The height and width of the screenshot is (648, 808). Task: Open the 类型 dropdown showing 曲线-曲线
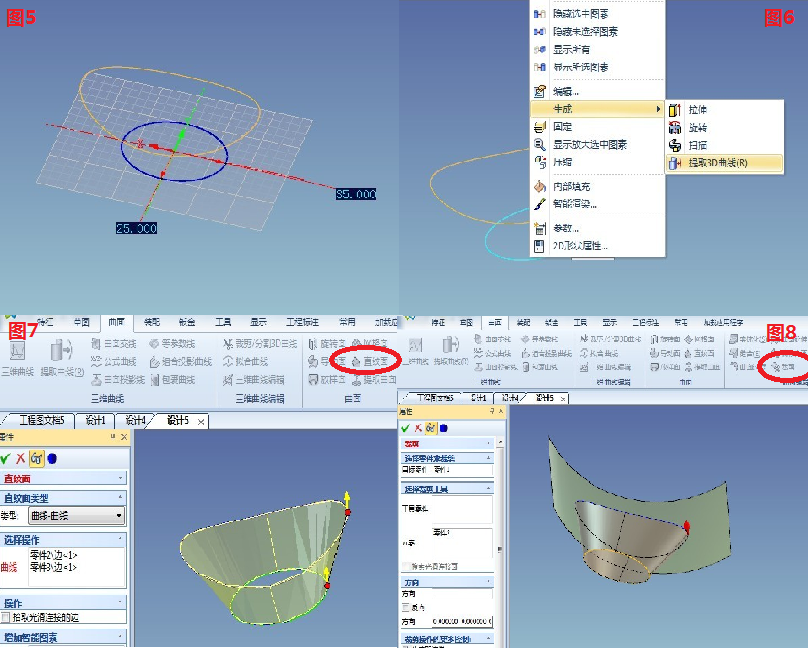pyautogui.click(x=77, y=515)
